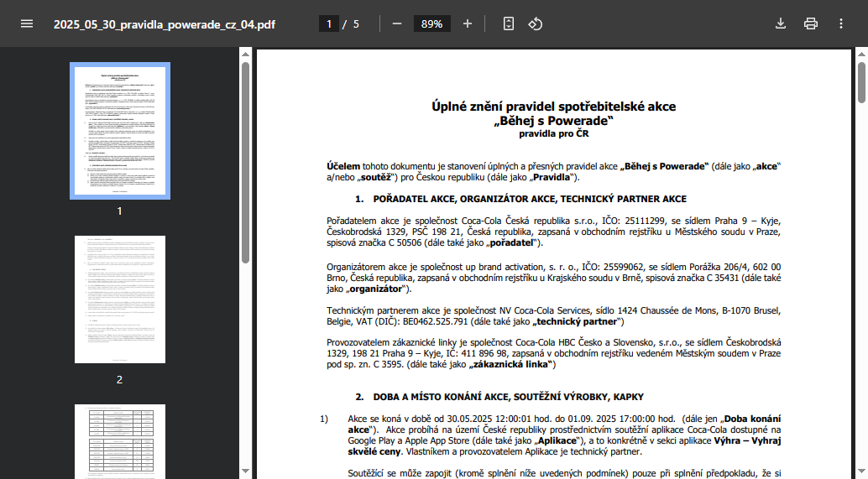The height and width of the screenshot is (479, 868).
Task: Click the file name 2025_05_30_pravidla_powerade_cz_04.pdf
Action: tap(165, 24)
